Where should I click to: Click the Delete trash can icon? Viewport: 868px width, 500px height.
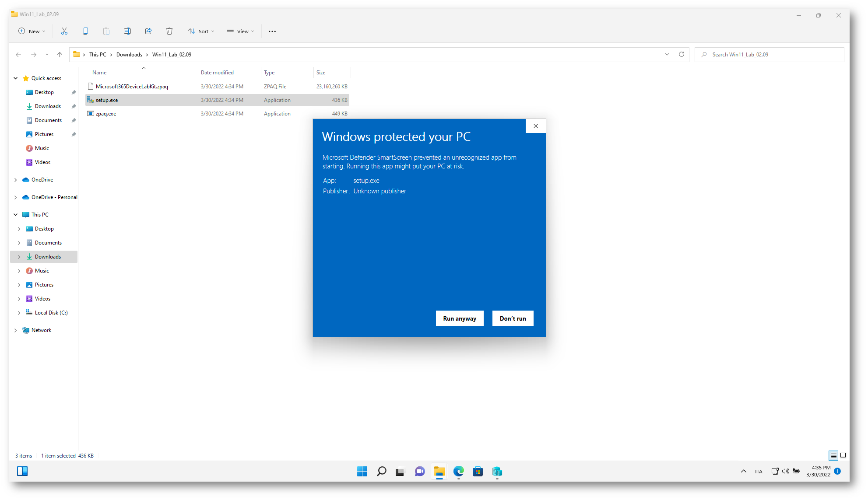(x=169, y=31)
